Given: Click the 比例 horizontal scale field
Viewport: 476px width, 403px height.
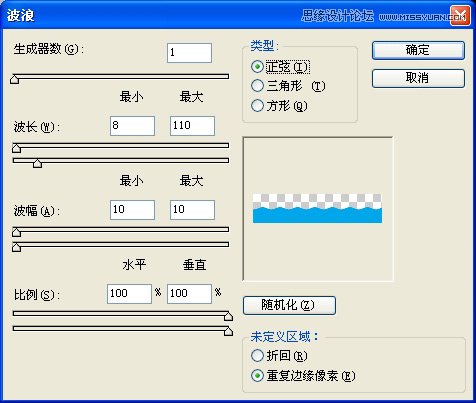Looking at the screenshot, I should [129, 294].
